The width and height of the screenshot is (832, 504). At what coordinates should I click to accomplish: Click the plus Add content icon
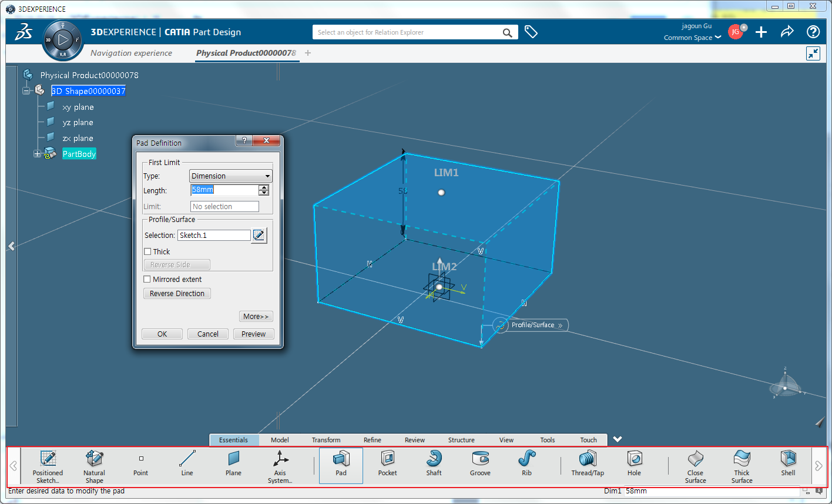pyautogui.click(x=761, y=32)
